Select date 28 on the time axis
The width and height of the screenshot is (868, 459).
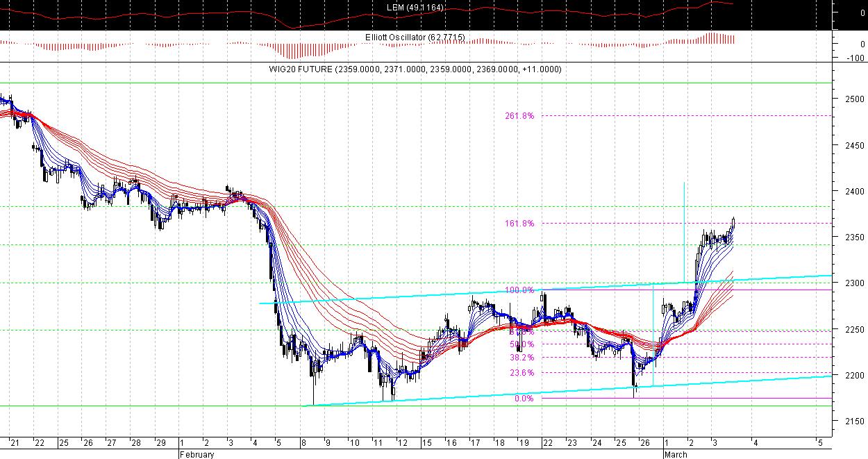tap(136, 443)
